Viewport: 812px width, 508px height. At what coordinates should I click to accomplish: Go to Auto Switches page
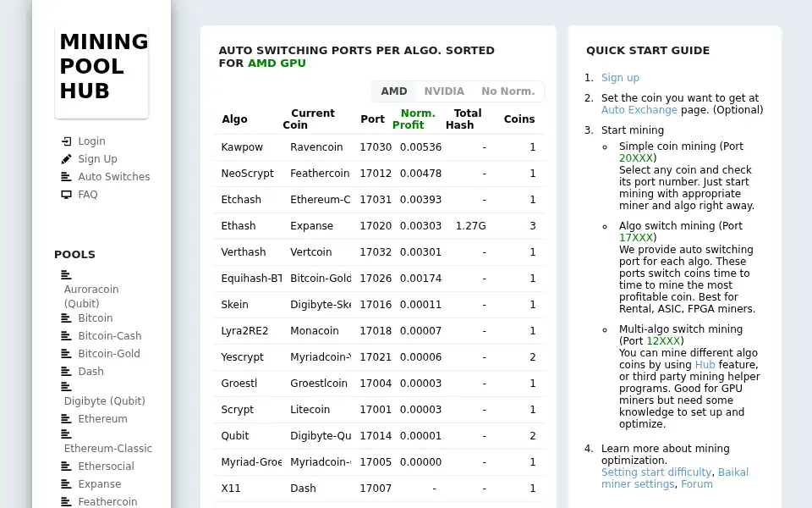tap(114, 177)
